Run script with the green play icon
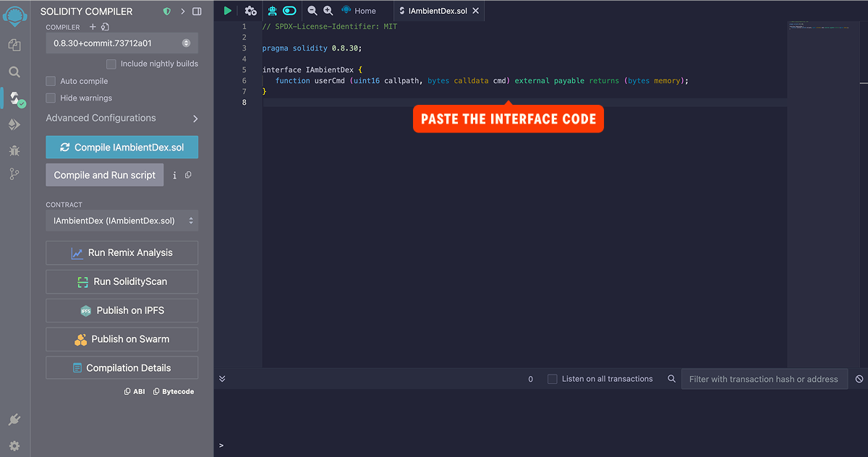This screenshot has width=868, height=457. (x=228, y=11)
